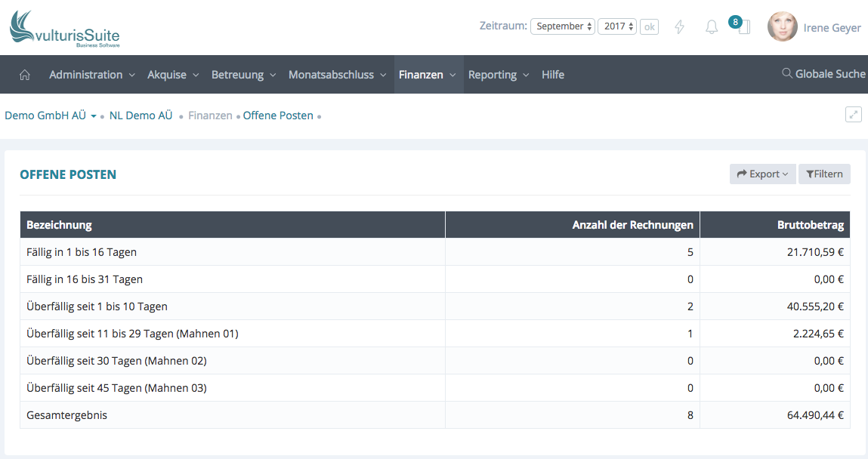
Task: Click the Hilfe menu item
Action: point(552,75)
